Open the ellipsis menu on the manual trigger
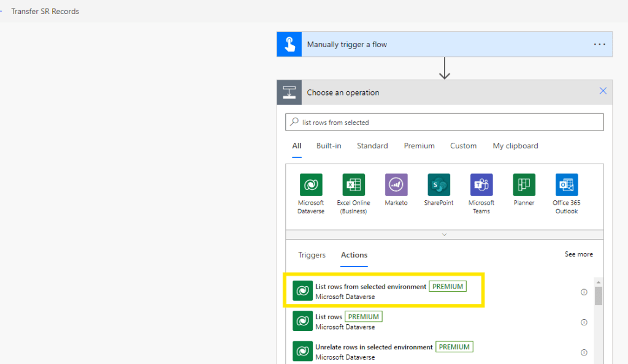 (599, 45)
